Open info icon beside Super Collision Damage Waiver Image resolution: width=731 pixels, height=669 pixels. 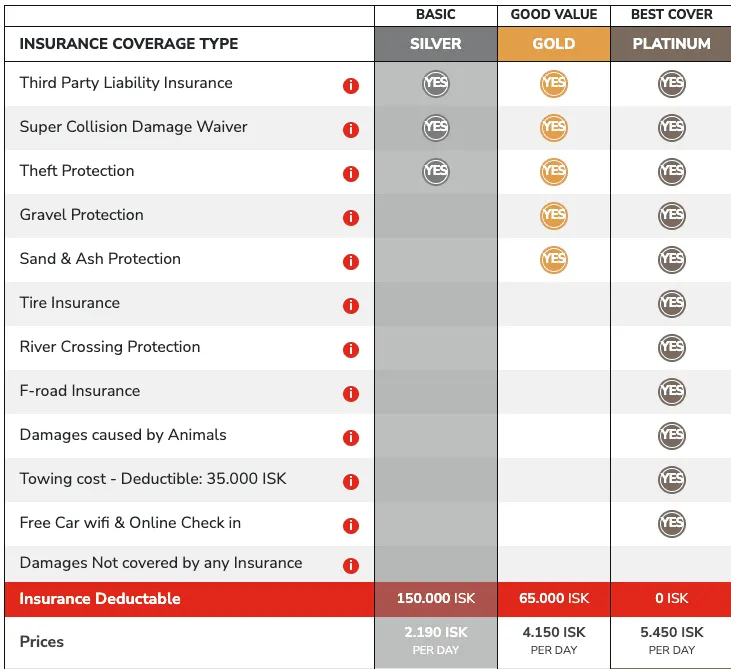351,130
